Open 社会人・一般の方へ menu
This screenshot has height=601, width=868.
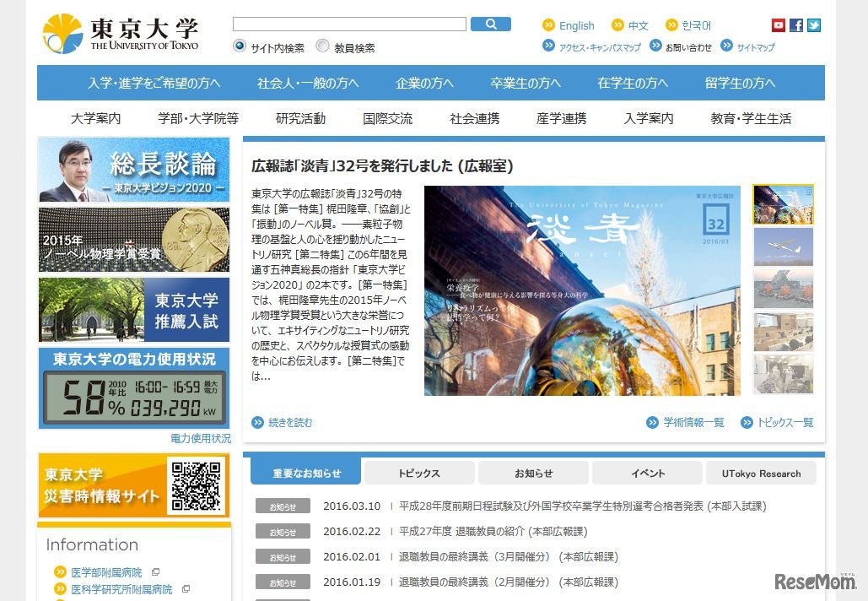[x=308, y=83]
